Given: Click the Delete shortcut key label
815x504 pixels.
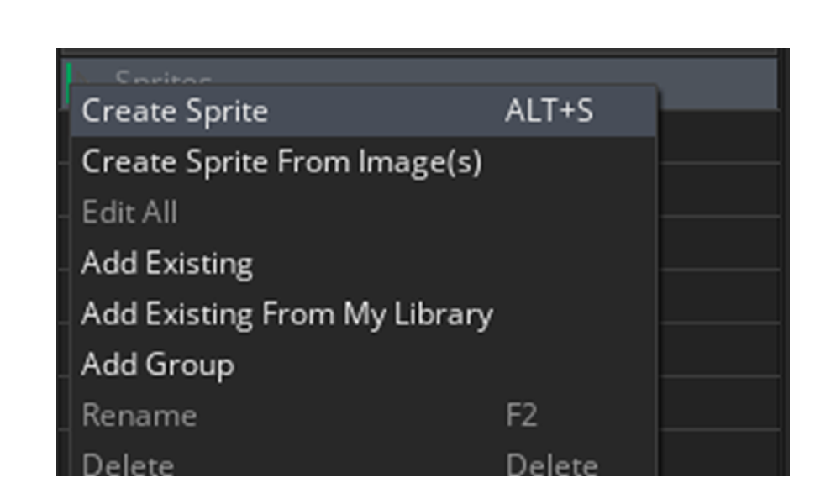Looking at the screenshot, I should pos(551,465).
